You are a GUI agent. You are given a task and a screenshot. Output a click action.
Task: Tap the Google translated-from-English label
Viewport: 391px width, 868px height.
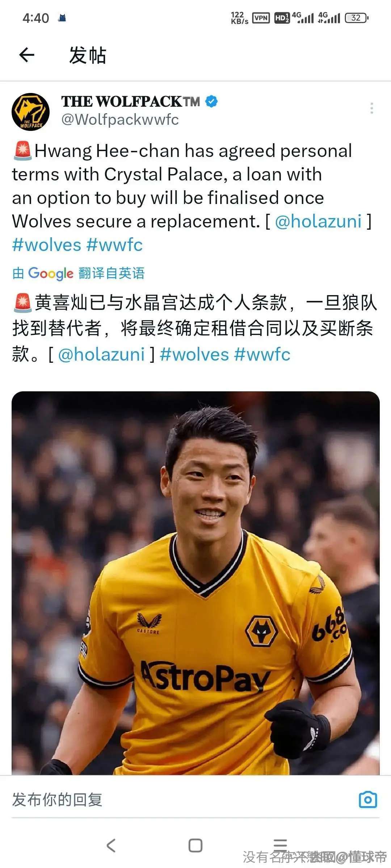point(79,273)
